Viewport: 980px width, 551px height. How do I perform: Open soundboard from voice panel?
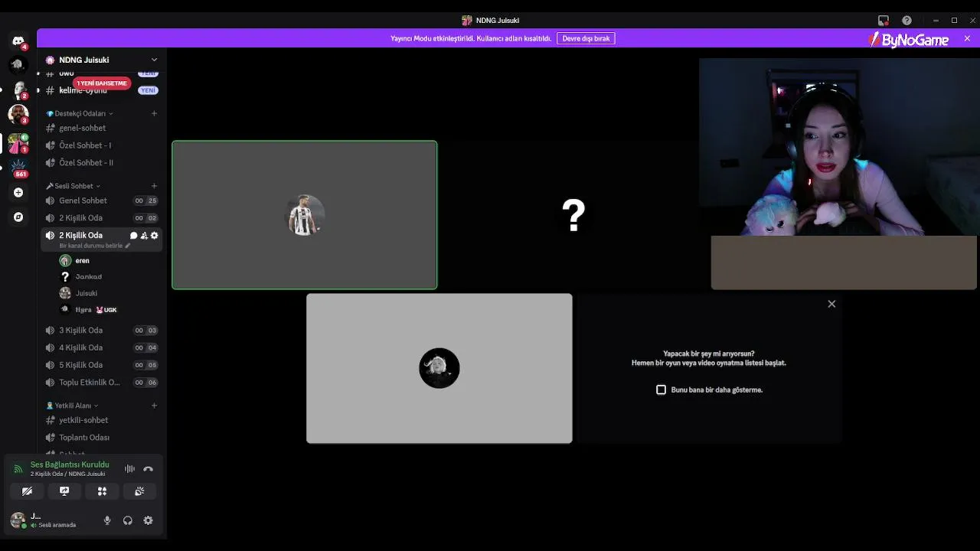(x=139, y=491)
